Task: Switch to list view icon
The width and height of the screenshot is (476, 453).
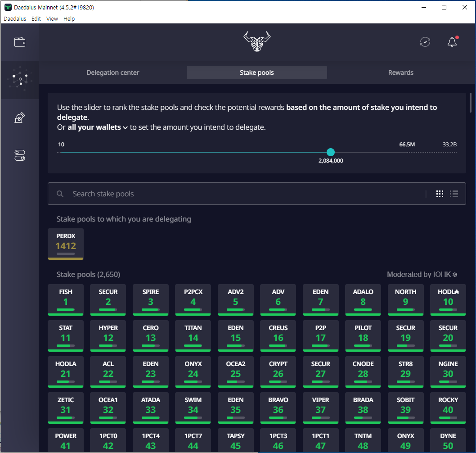Action: pos(454,194)
